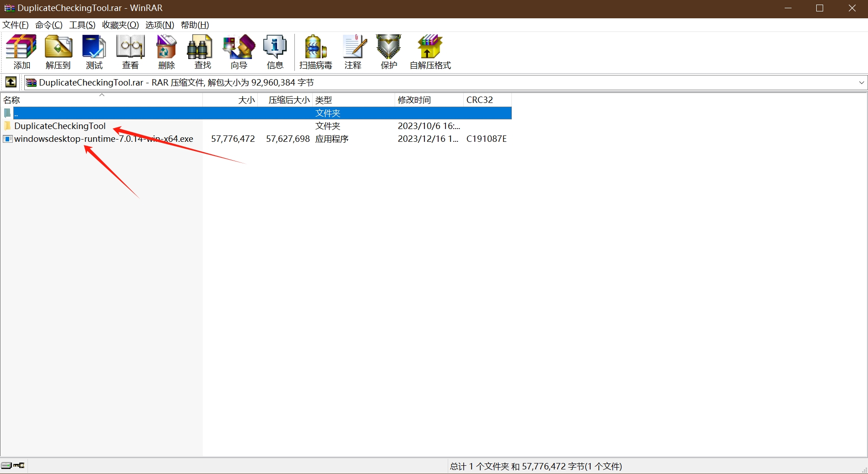This screenshot has height=474, width=868.
Task: Click the parent folder '..' icon
Action: (7, 113)
